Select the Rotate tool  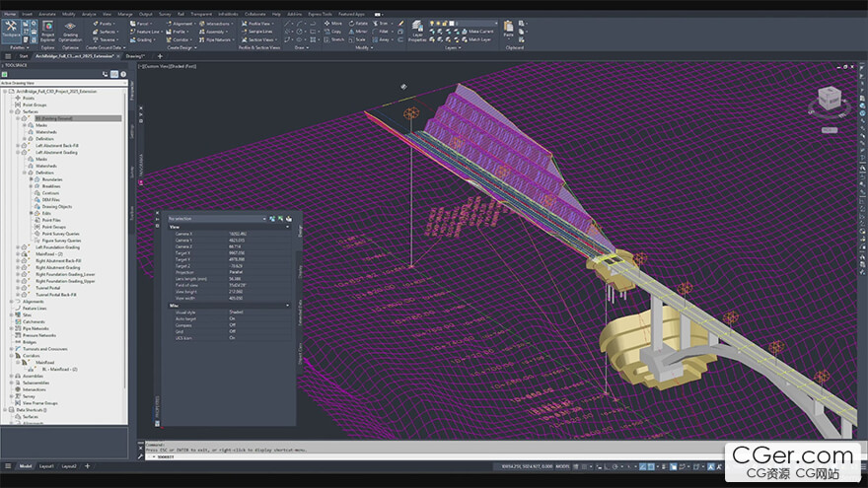[x=358, y=24]
